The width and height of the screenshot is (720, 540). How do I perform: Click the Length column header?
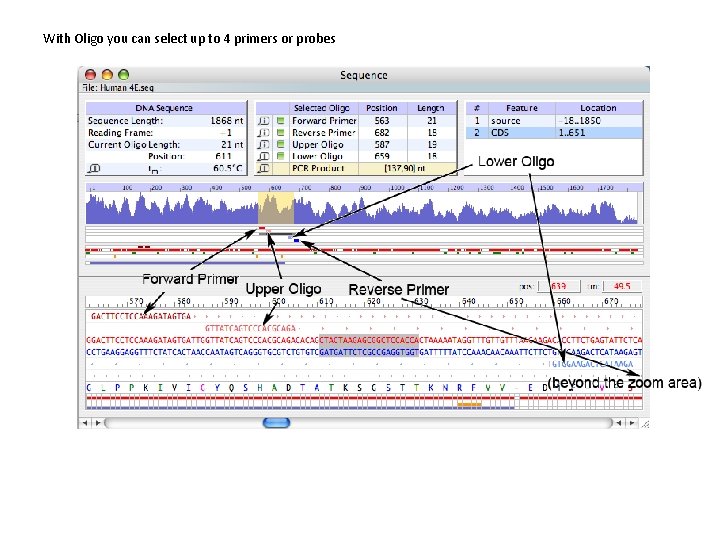tap(431, 108)
